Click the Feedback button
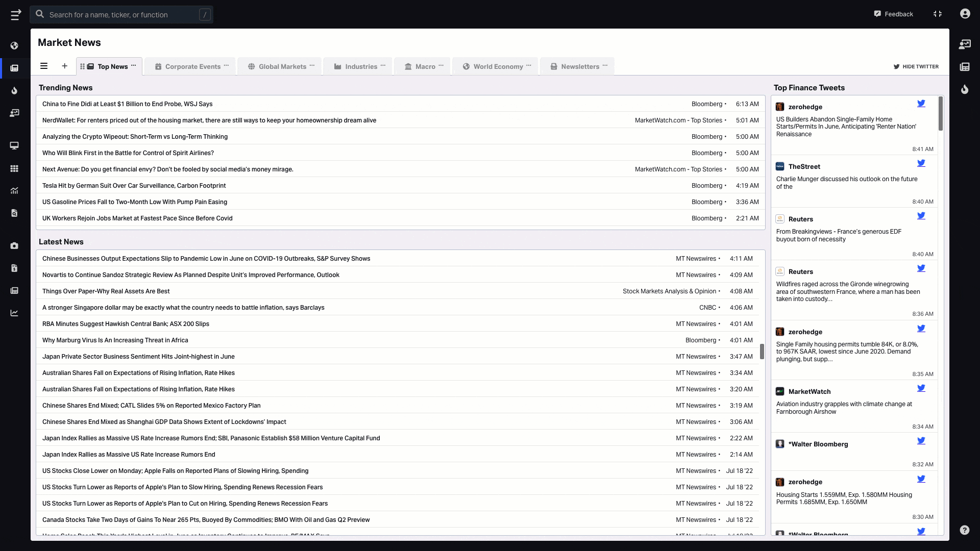980x551 pixels. click(x=895, y=13)
